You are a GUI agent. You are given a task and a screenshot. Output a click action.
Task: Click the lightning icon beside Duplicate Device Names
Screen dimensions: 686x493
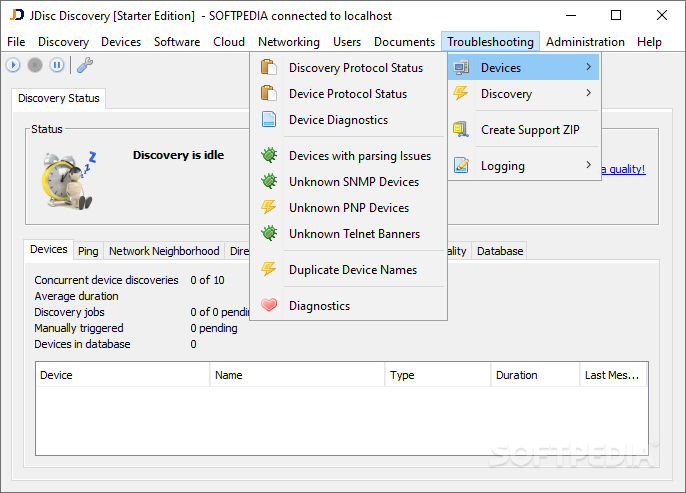click(x=269, y=269)
